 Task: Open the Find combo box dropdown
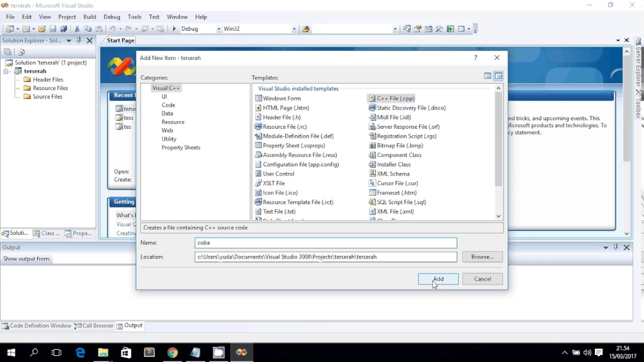tap(395, 29)
